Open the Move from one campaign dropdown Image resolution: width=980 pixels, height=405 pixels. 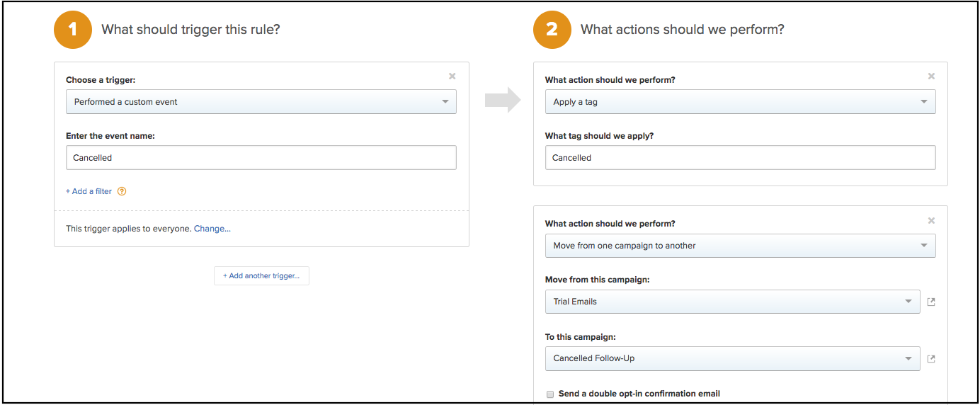click(740, 246)
